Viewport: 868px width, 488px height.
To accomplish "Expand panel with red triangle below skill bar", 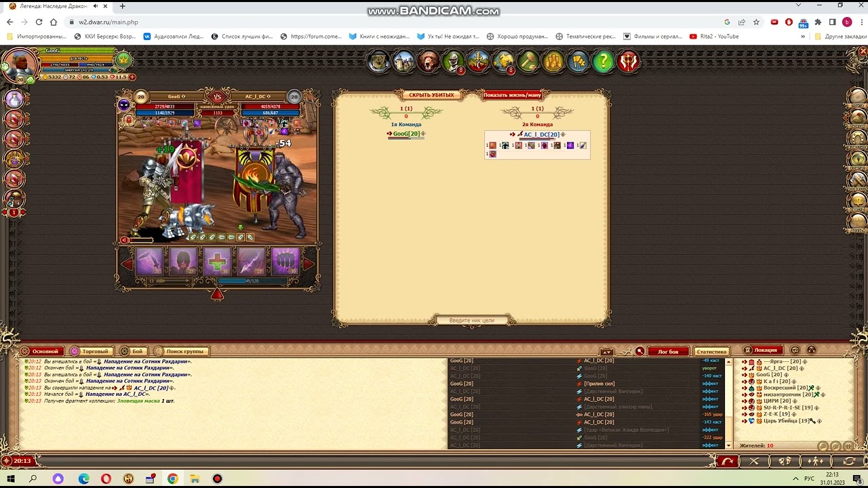I will [217, 294].
